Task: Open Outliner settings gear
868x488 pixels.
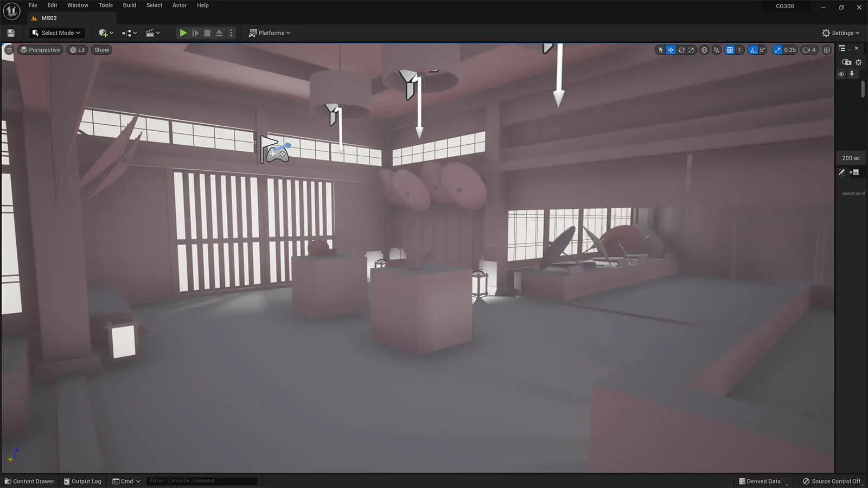Action: [858, 62]
